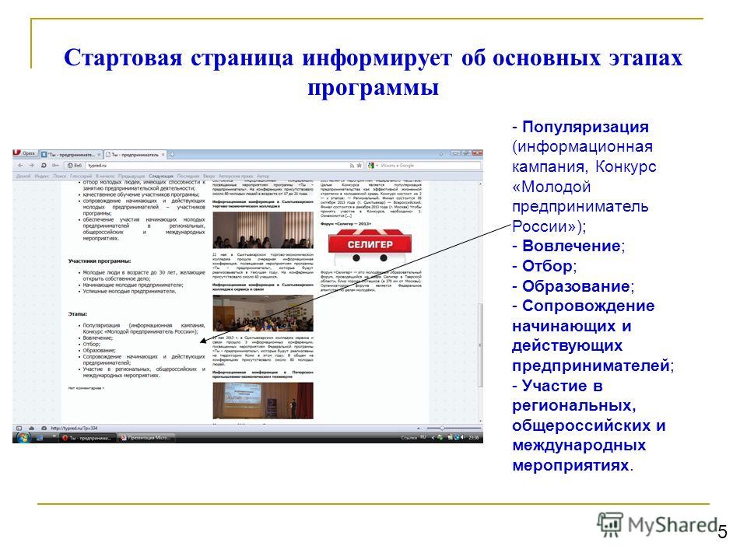
Task: Click Поиск in the navigation bar
Action: click(60, 177)
